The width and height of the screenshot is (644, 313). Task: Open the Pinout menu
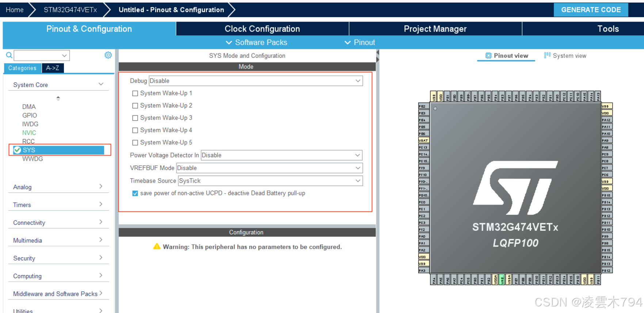360,42
